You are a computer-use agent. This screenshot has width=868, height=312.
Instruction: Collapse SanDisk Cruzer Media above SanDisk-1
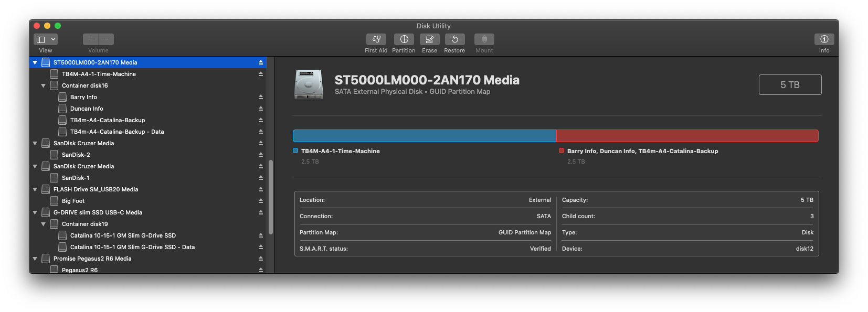(35, 166)
